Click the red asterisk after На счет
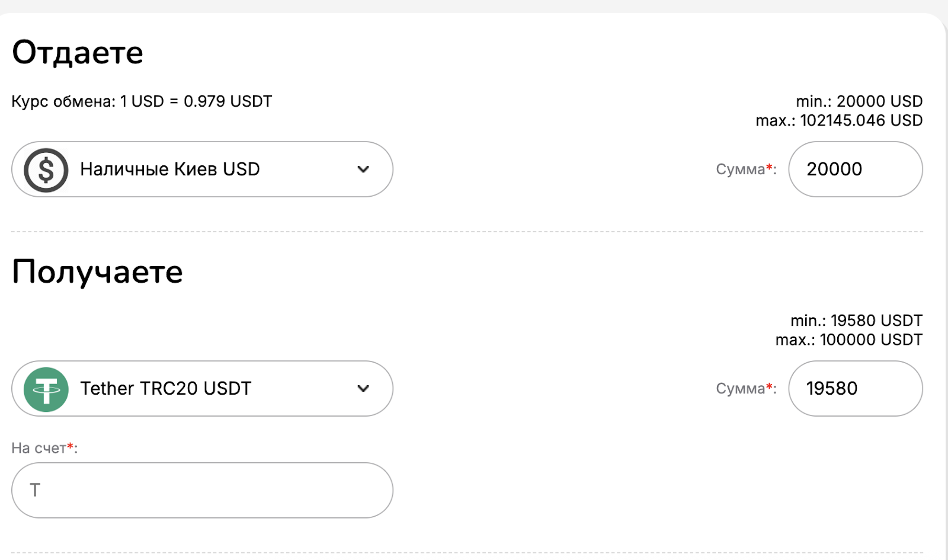Screen dimensions: 948x560 tap(71, 446)
